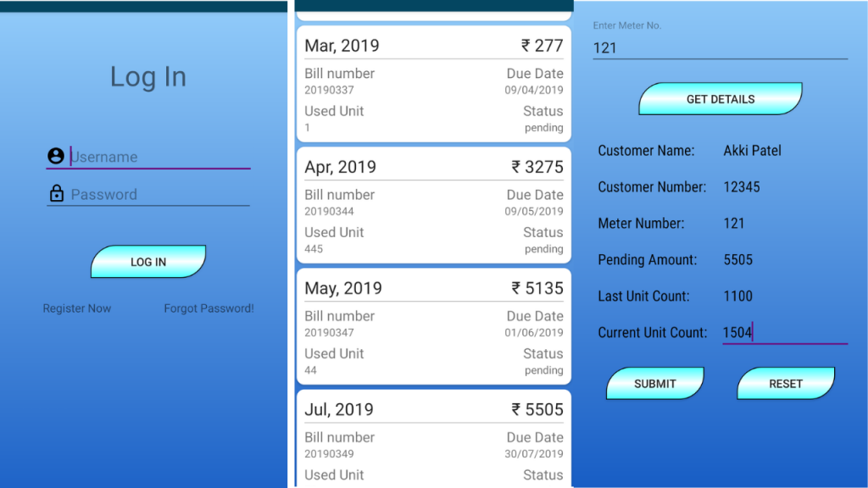Click the ₹ 5135 amount
This screenshot has width=868, height=488.
pyautogui.click(x=537, y=288)
